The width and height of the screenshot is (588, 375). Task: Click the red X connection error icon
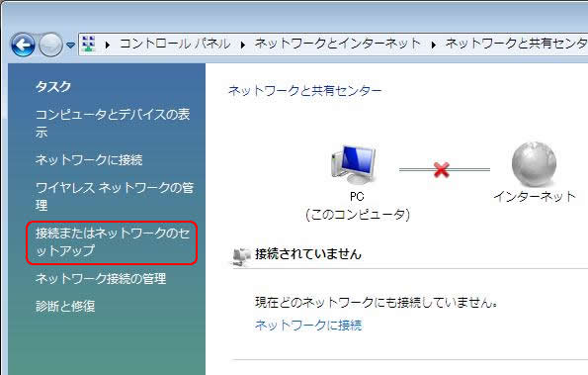tap(442, 169)
